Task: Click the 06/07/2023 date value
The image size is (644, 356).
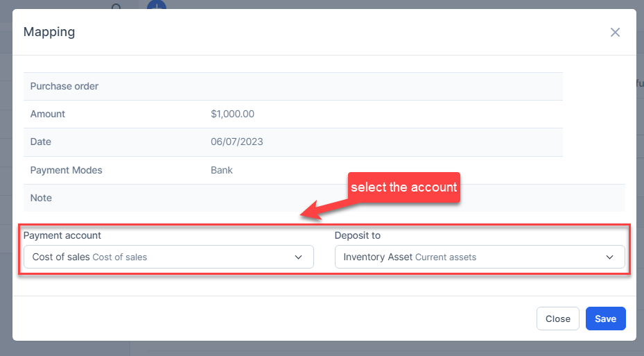Action: (237, 142)
